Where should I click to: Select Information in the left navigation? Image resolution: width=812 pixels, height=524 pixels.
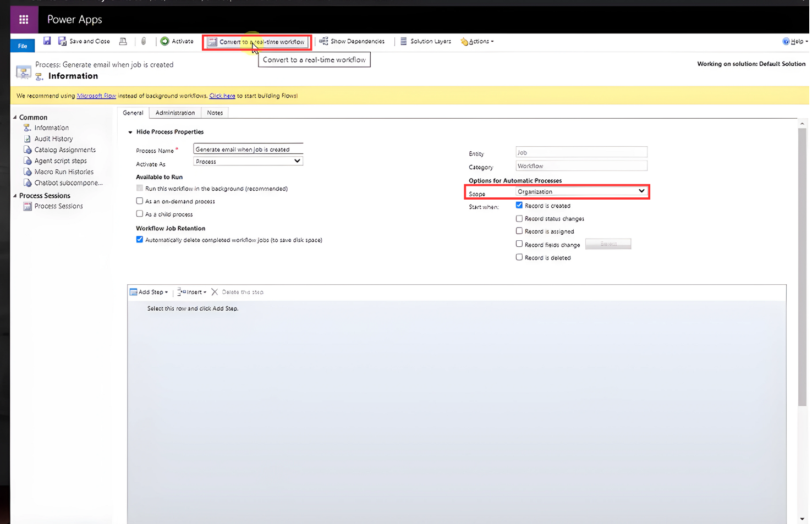52,128
